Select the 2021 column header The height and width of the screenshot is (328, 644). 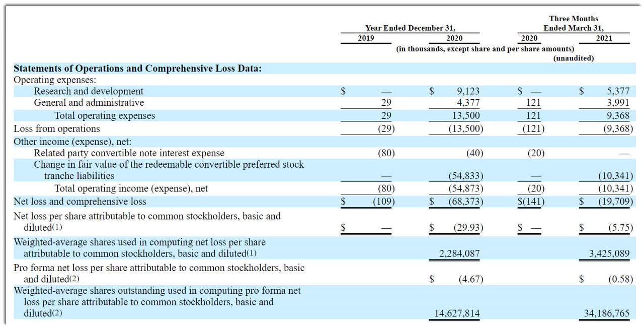pyautogui.click(x=605, y=38)
